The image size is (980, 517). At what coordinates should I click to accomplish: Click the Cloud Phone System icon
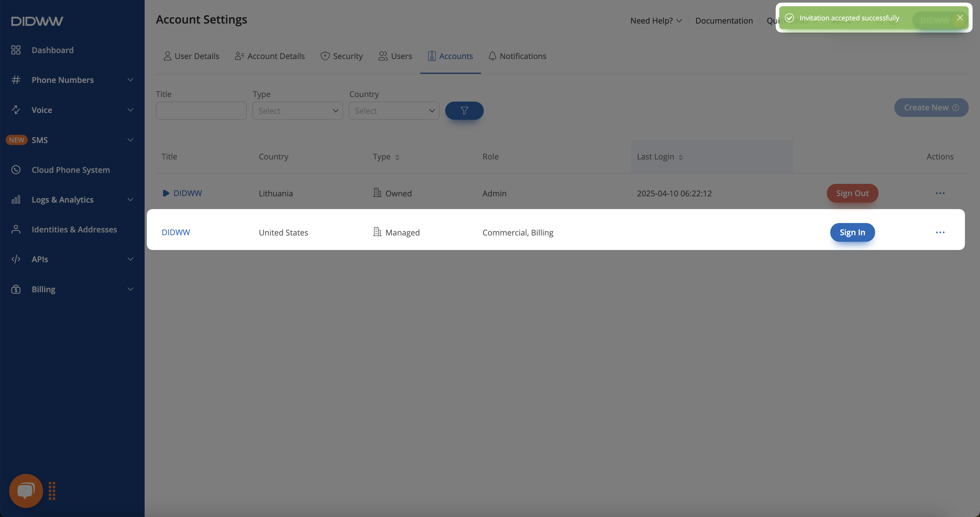click(16, 170)
